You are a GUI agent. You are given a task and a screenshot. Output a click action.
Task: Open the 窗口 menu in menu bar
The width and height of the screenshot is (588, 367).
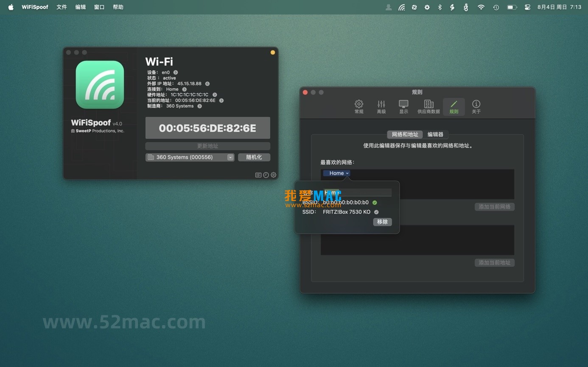click(x=99, y=7)
